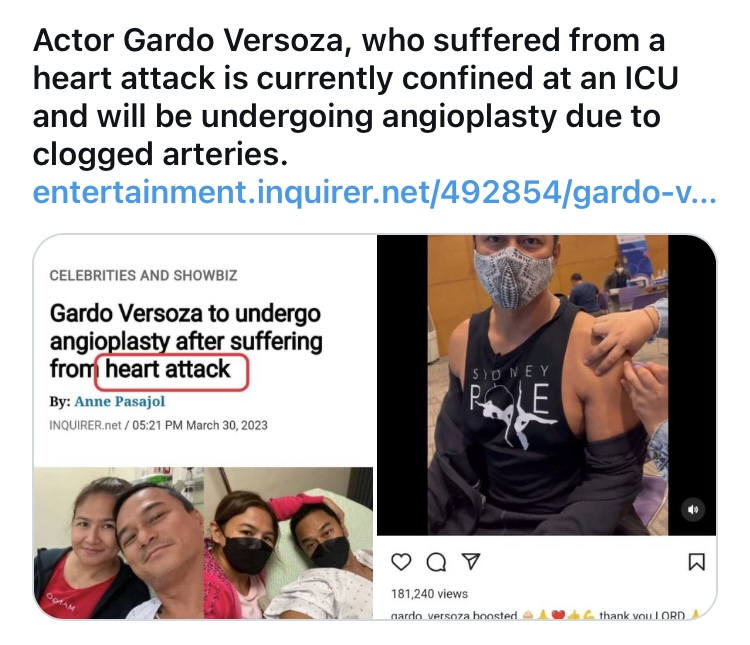Click the CELEBRITIES AND SHOWBIZ category label

[x=143, y=276]
